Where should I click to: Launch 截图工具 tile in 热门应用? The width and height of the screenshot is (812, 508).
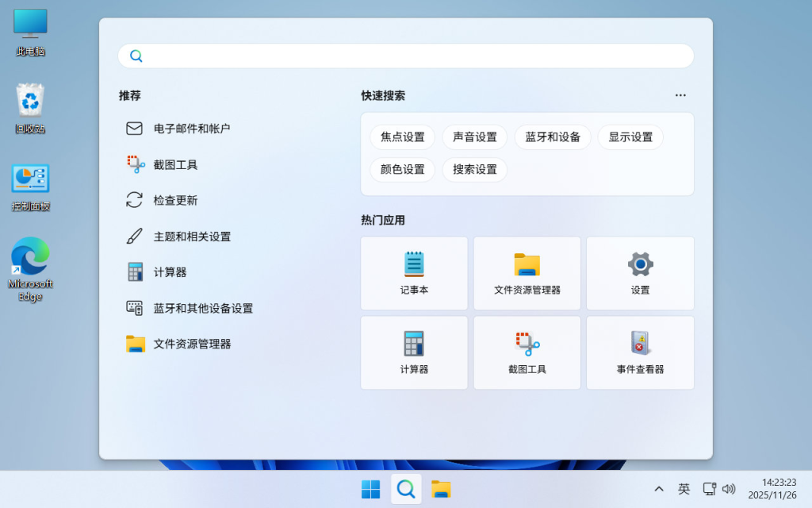click(527, 352)
